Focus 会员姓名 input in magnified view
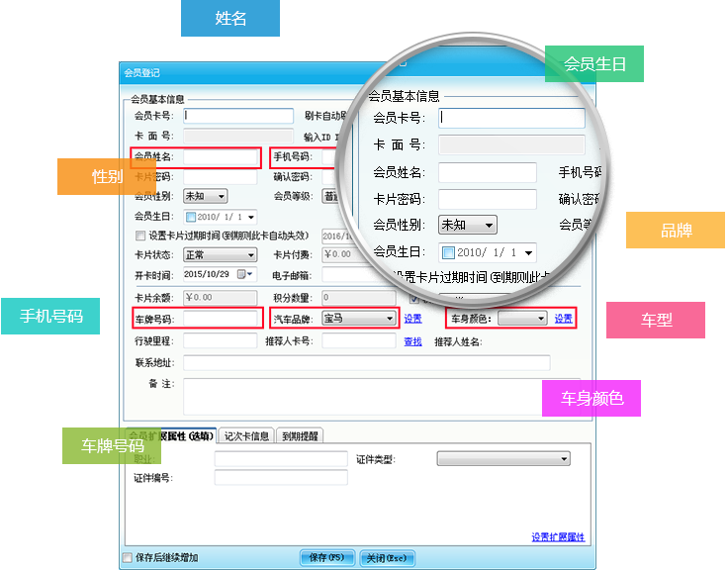This screenshot has height=570, width=728. point(488,172)
